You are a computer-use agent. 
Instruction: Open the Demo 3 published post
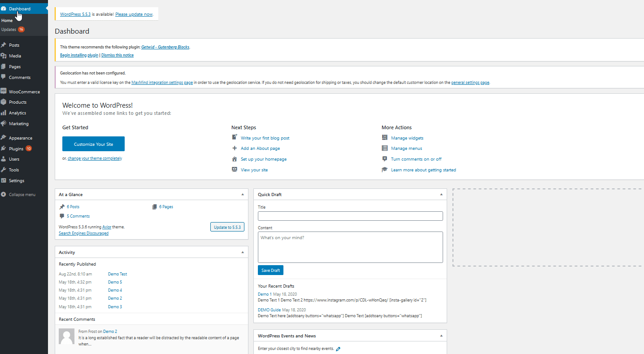(x=115, y=307)
